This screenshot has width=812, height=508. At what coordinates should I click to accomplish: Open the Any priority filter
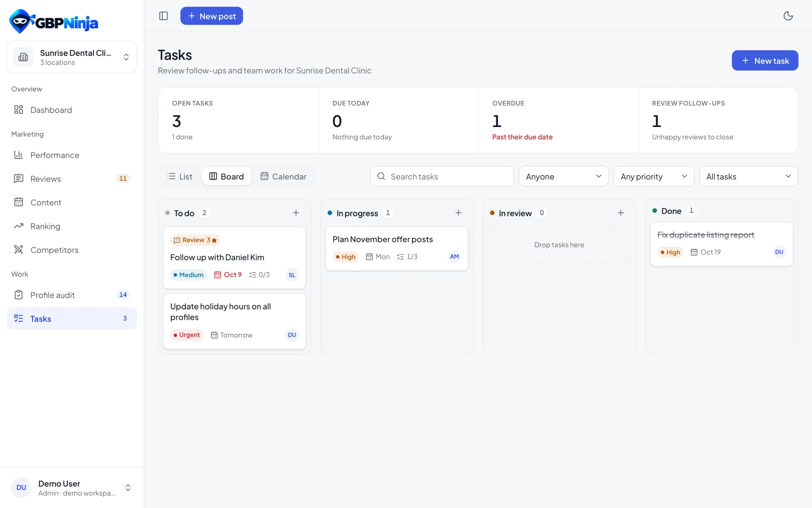click(654, 177)
